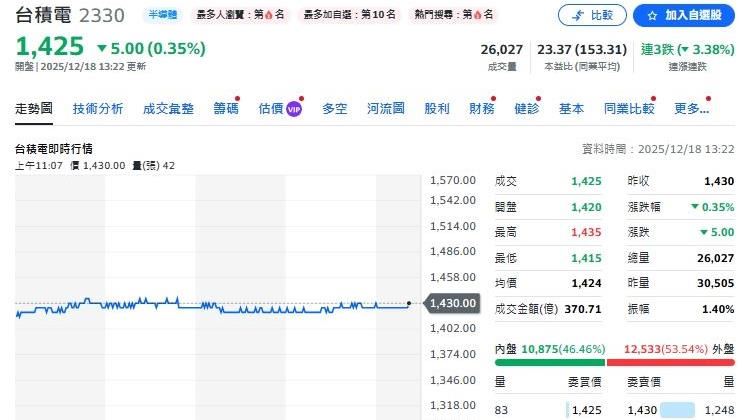Open the 股利 tab
Viewport: 746px width, 420px height.
(x=437, y=108)
